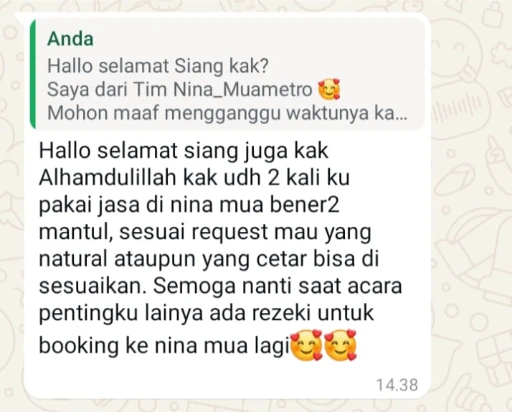Click the green quote bar
Screen dimensions: 512x412
pyautogui.click(x=33, y=75)
